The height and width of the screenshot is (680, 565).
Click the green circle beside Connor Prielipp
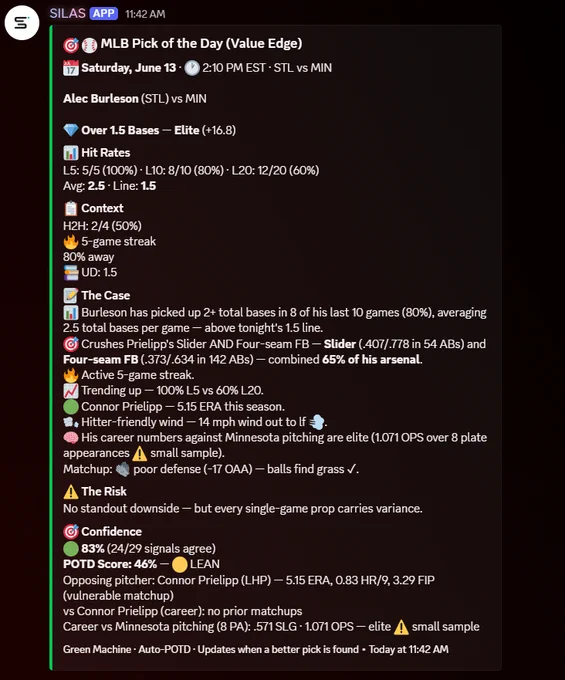tap(71, 407)
